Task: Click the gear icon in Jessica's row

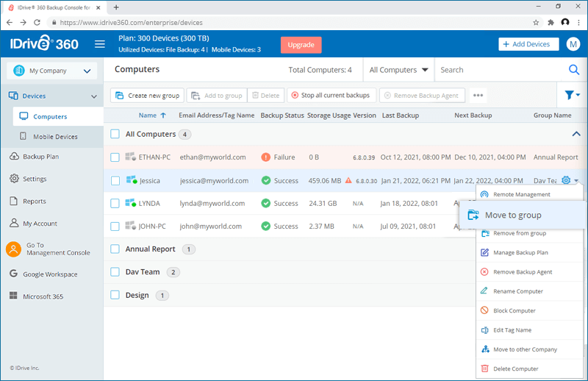Action: (566, 180)
